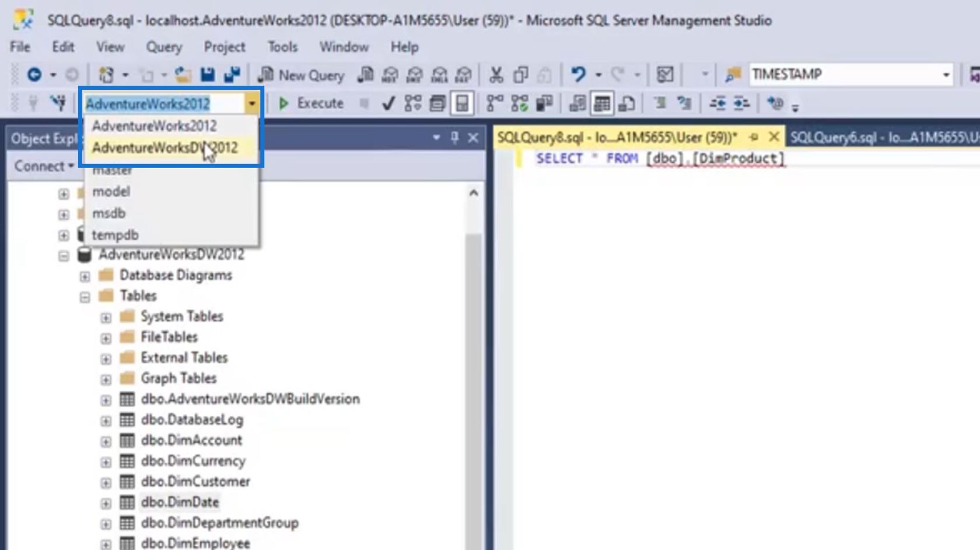This screenshot has height=550, width=980.
Task: Click the New Query button
Action: (302, 75)
